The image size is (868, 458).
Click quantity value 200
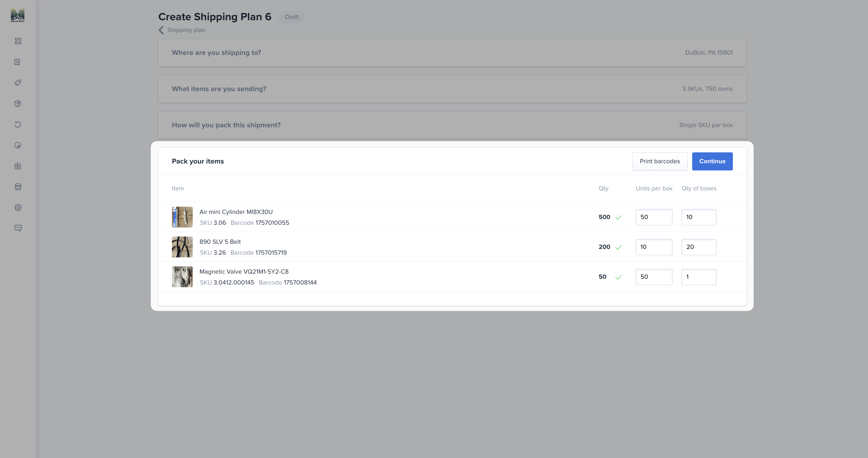coord(604,247)
